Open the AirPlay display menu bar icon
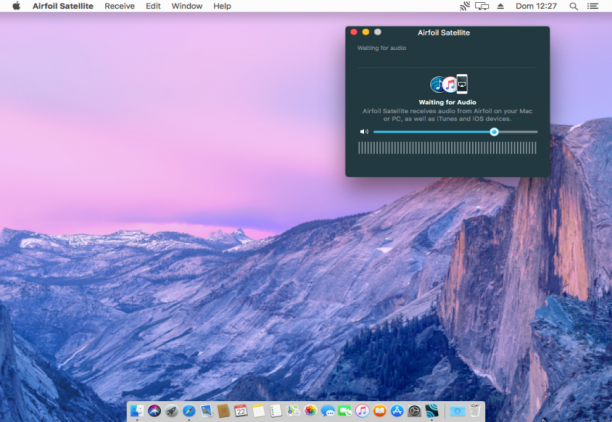Image resolution: width=612 pixels, height=422 pixels. [482, 6]
